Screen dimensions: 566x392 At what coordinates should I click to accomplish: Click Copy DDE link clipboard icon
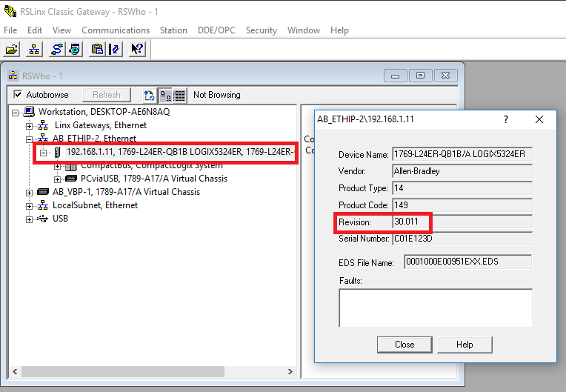tap(98, 49)
